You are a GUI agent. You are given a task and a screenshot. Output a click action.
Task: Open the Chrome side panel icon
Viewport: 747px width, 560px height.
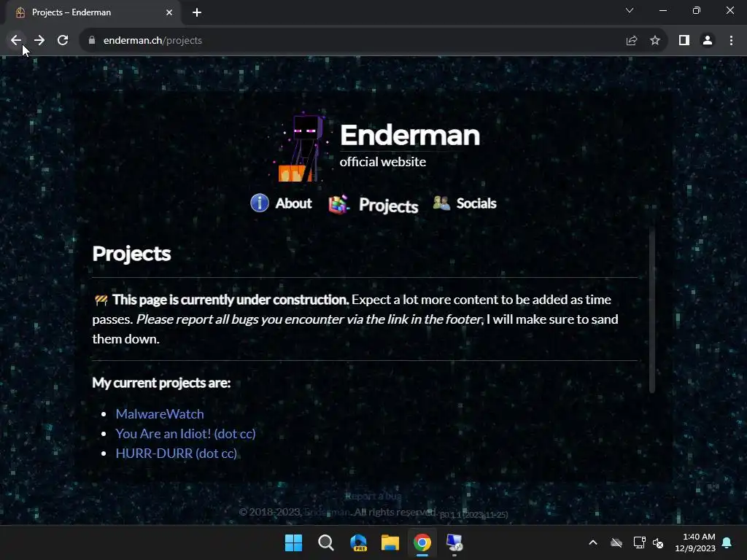tap(684, 41)
